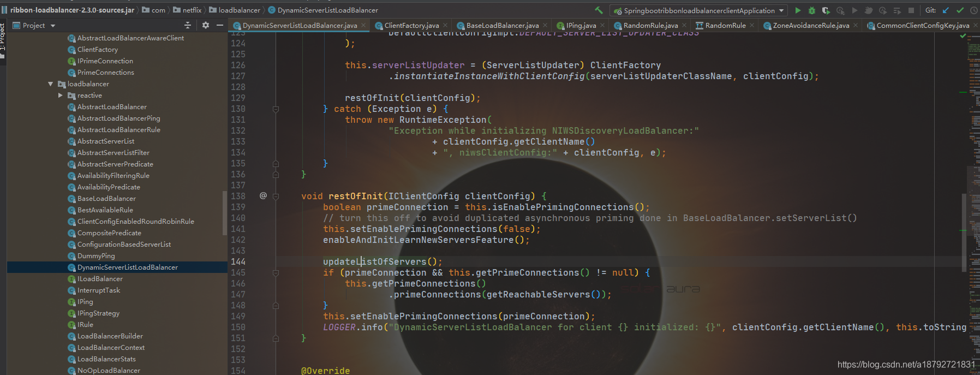
Task: Select the RandomRule diagram tab
Action: point(725,26)
